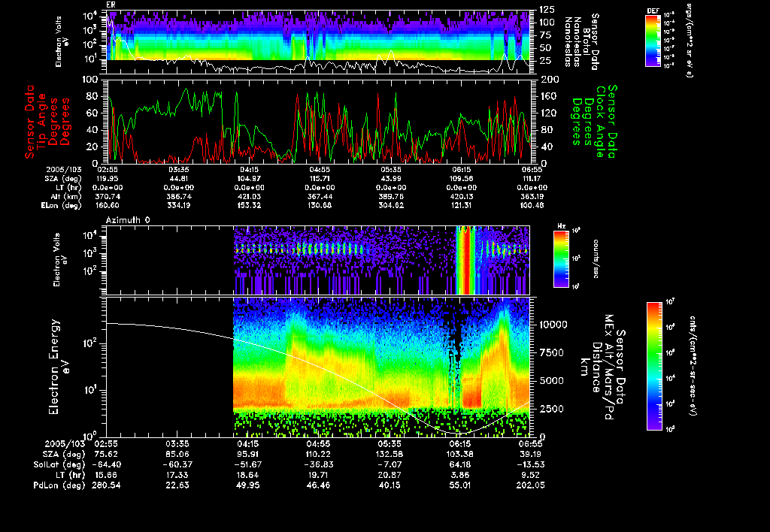Click the 160 tick on the clock angle axis
Screen dimensions: 770x532
point(547,96)
